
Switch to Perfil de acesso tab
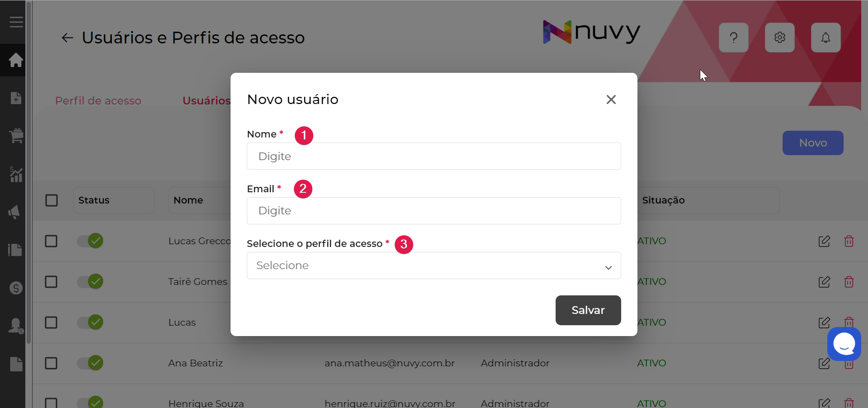[98, 101]
